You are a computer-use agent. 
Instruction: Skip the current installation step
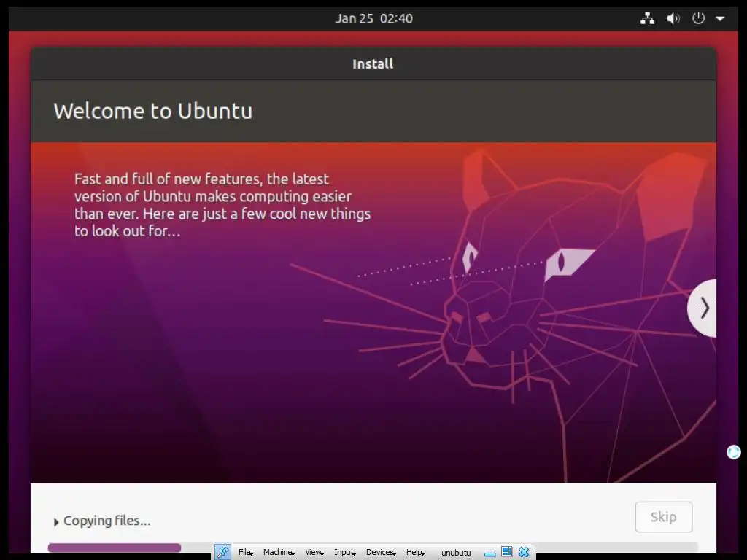point(663,517)
